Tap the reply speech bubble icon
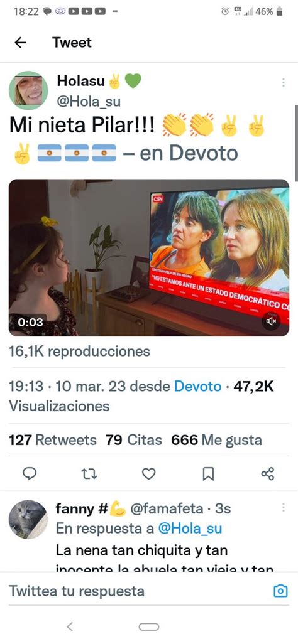Image resolution: width=298 pixels, height=644 pixels. click(x=29, y=474)
